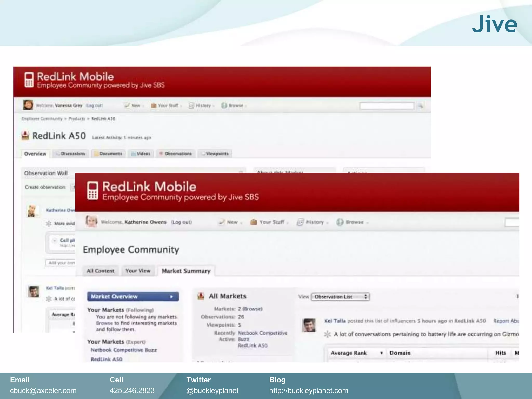Click the observation asterisk icon in front window
Screen dimensions: 532x399
(x=327, y=334)
